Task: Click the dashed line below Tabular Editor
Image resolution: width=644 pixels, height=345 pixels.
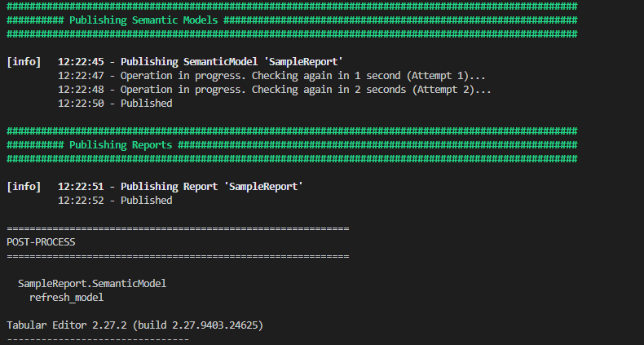Action: tap(97, 338)
